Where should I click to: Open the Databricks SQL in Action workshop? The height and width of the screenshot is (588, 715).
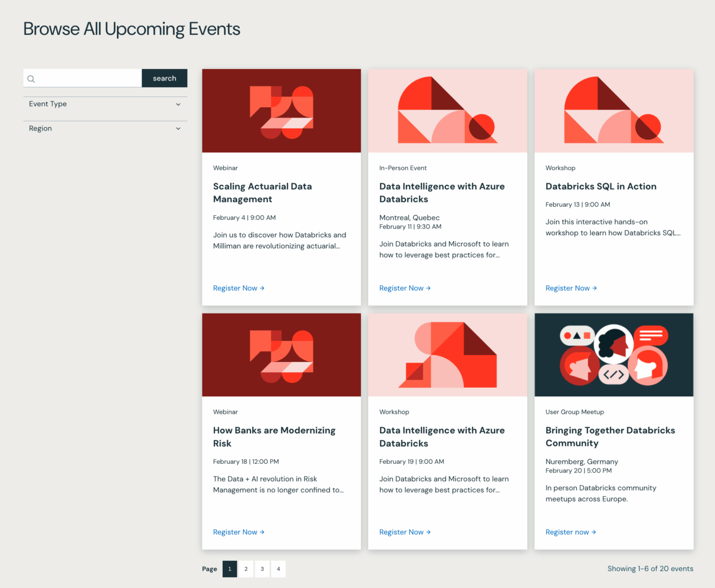[601, 186]
